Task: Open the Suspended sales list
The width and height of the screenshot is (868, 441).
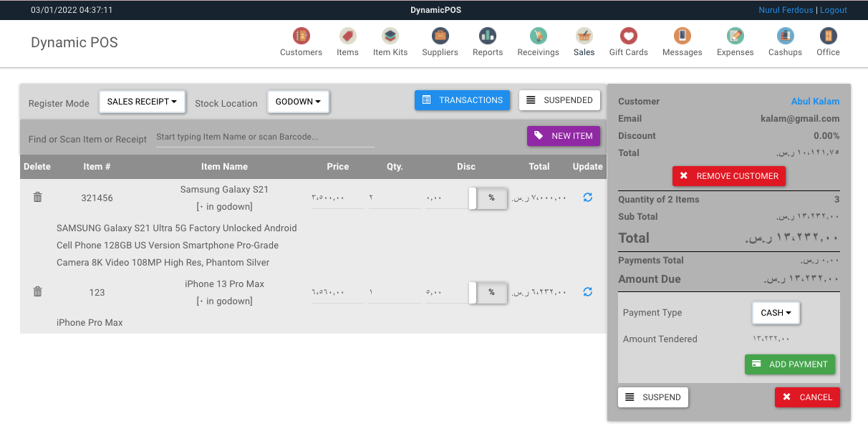Action: pos(559,100)
